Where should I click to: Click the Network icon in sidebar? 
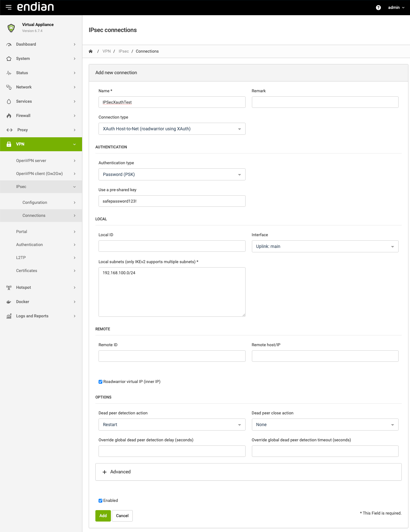pos(9,87)
